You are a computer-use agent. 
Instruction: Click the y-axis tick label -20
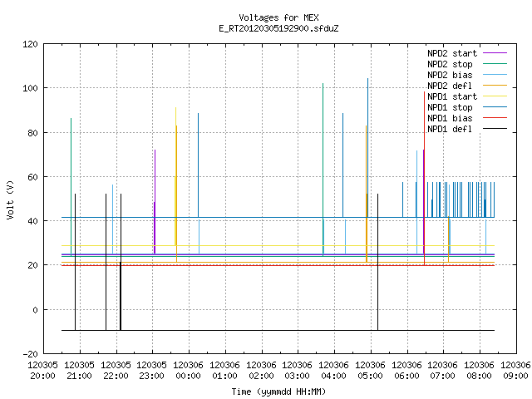pos(30,354)
